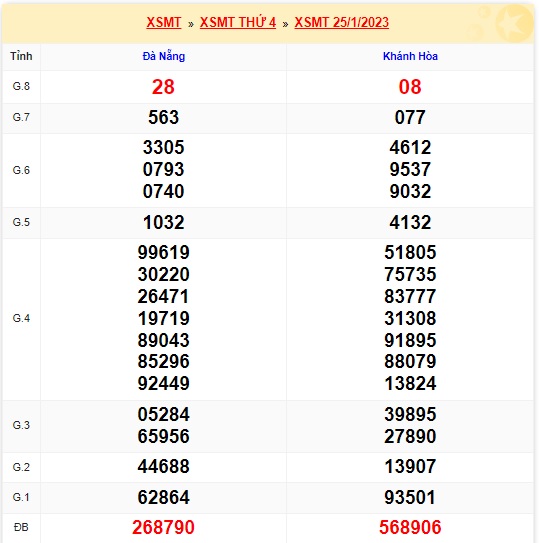This screenshot has height=543, width=539.
Task: Select G.3 number 27890
Action: click(410, 436)
